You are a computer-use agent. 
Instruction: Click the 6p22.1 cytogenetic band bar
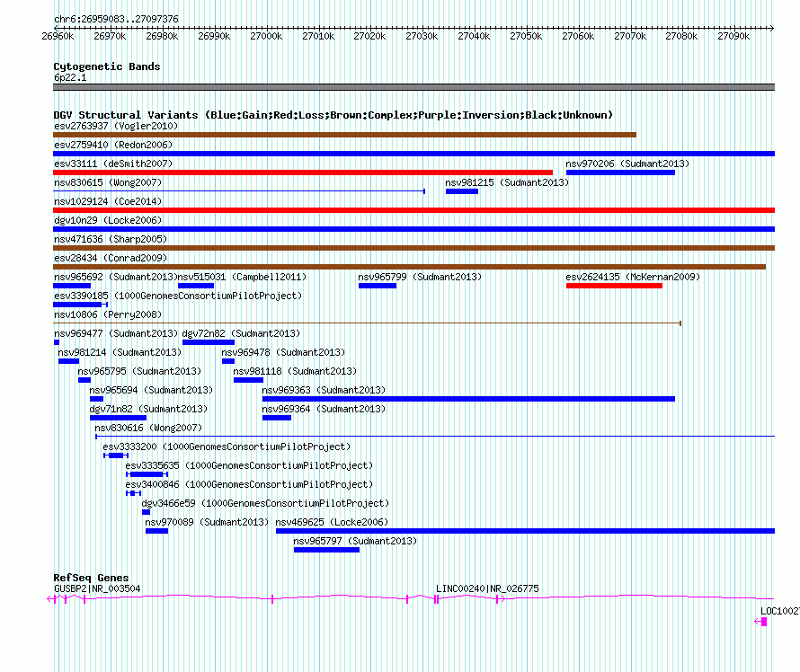(x=413, y=87)
